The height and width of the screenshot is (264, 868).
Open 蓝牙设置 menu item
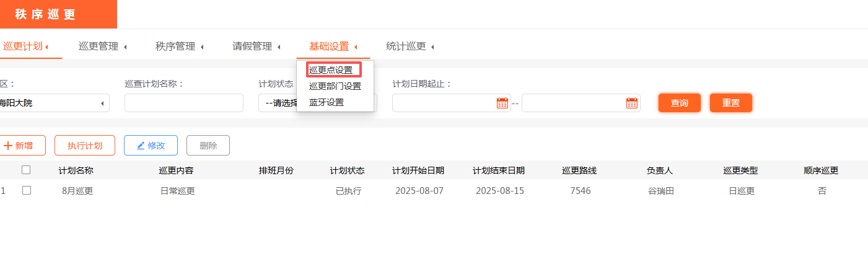tap(327, 102)
